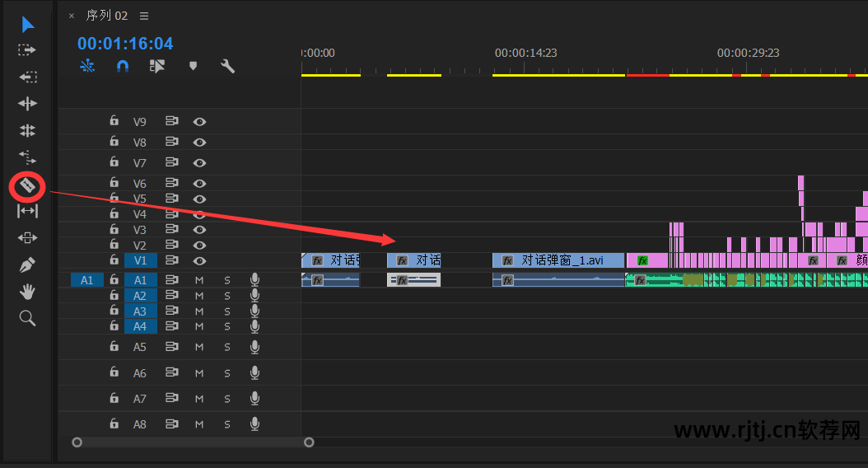
Task: Target the A4 audio track header
Action: pyautogui.click(x=141, y=327)
